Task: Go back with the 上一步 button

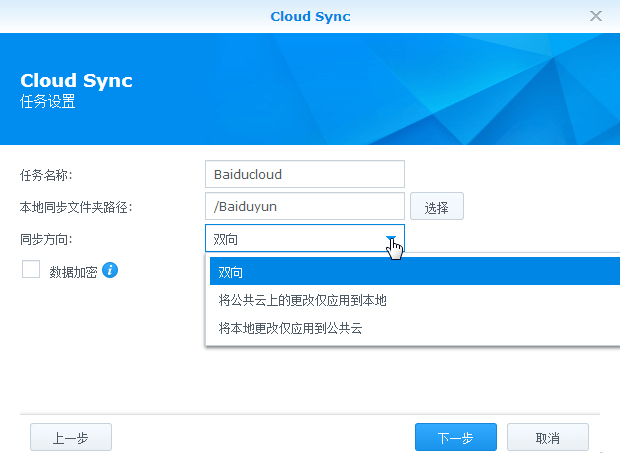Action: coord(70,438)
